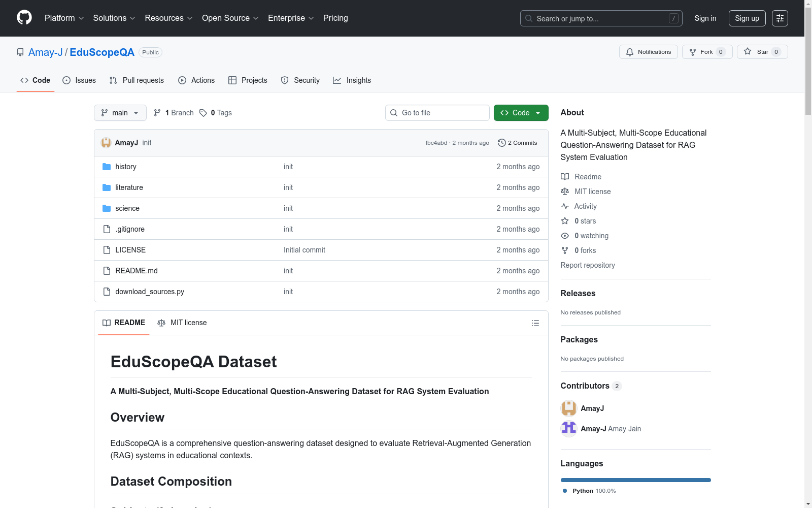Click the Activity pulse icon
812x508 pixels.
click(x=565, y=206)
